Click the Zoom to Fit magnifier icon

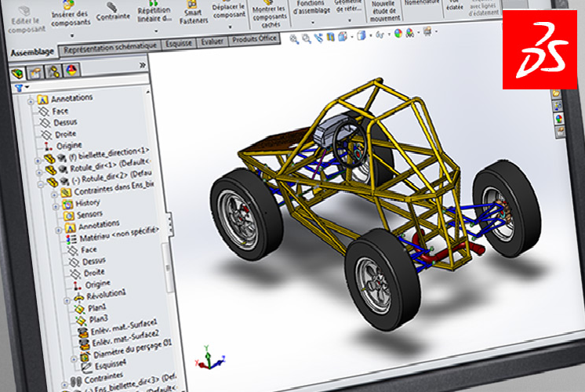point(294,38)
